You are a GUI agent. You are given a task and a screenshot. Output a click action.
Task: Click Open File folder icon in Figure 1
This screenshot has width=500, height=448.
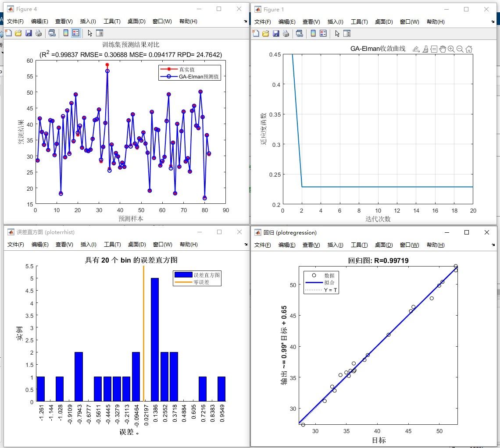[x=266, y=33]
